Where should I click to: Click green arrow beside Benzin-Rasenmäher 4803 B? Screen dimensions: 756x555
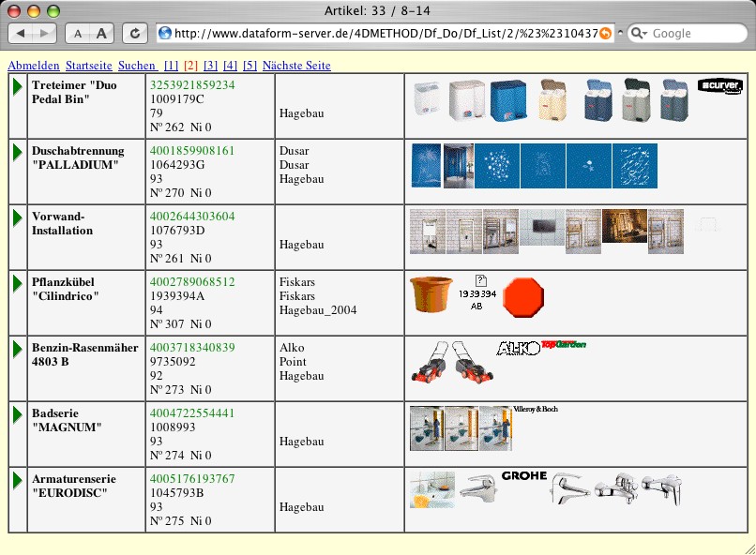(18, 349)
